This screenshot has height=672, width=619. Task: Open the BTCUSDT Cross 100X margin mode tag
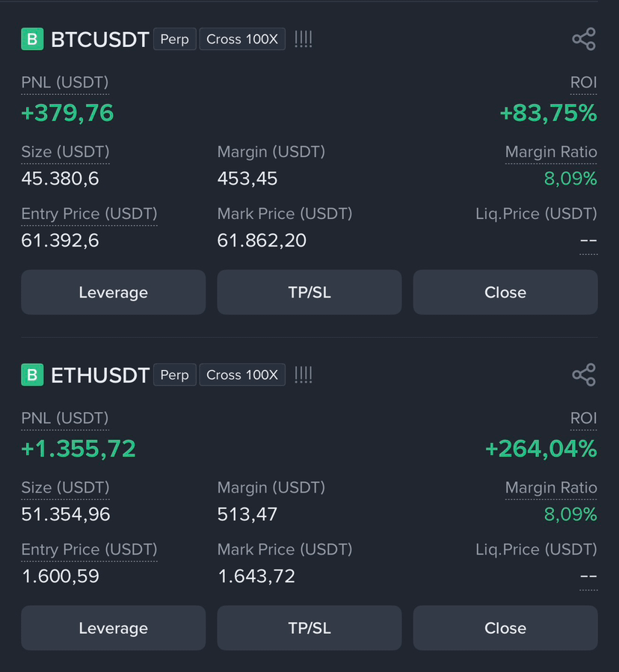(242, 39)
